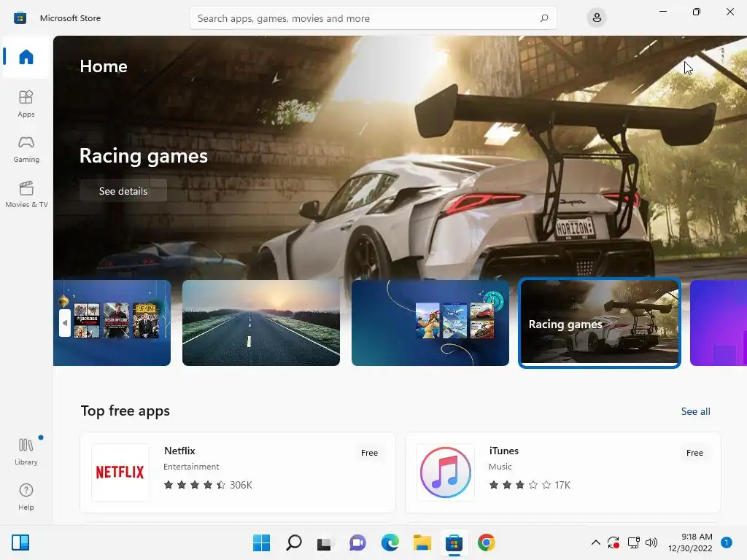The width and height of the screenshot is (747, 560).
Task: Open the user account profile icon
Action: pyautogui.click(x=597, y=18)
